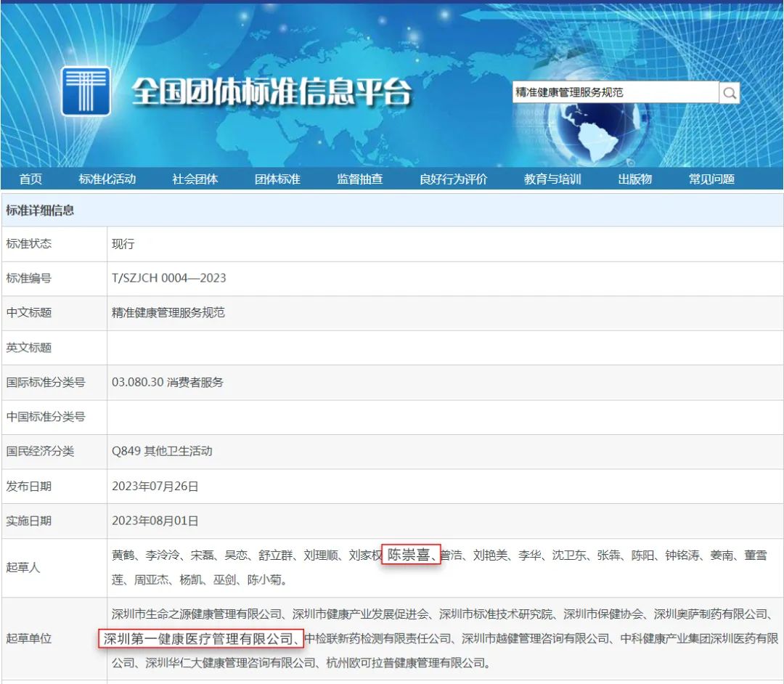
Task: Click the platform logo icon
Action: [86, 91]
